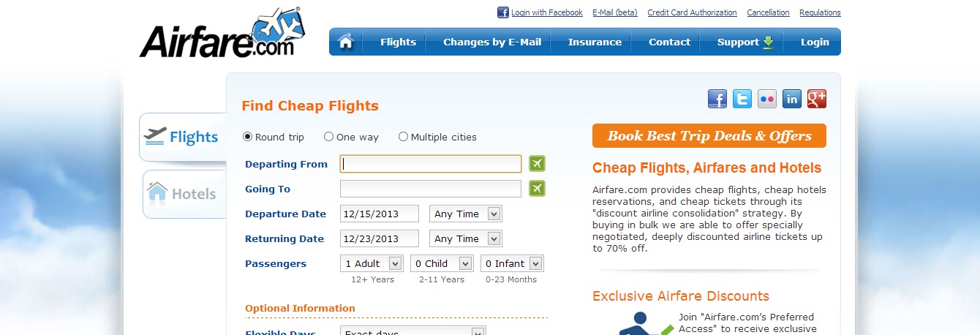Image resolution: width=980 pixels, height=335 pixels.
Task: Open the Insurance menu item
Action: pyautogui.click(x=595, y=42)
